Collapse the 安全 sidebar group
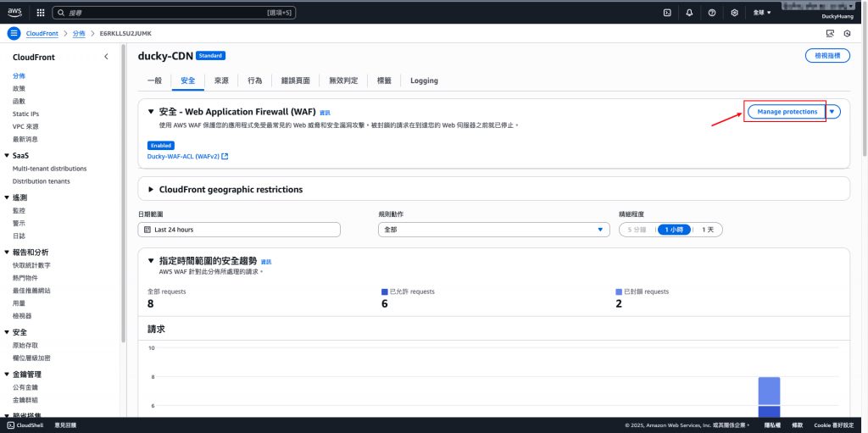This screenshot has height=433, width=868. tap(7, 332)
